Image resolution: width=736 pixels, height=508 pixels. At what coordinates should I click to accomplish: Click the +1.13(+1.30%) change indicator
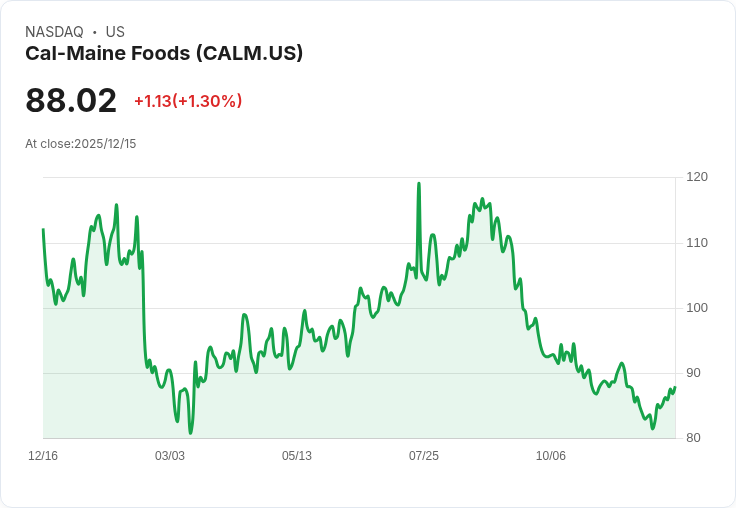[x=188, y=101]
